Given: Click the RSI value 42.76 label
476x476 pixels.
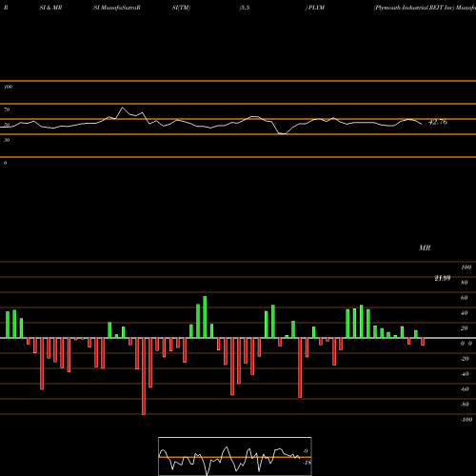Looking at the screenshot, I should (438, 122).
